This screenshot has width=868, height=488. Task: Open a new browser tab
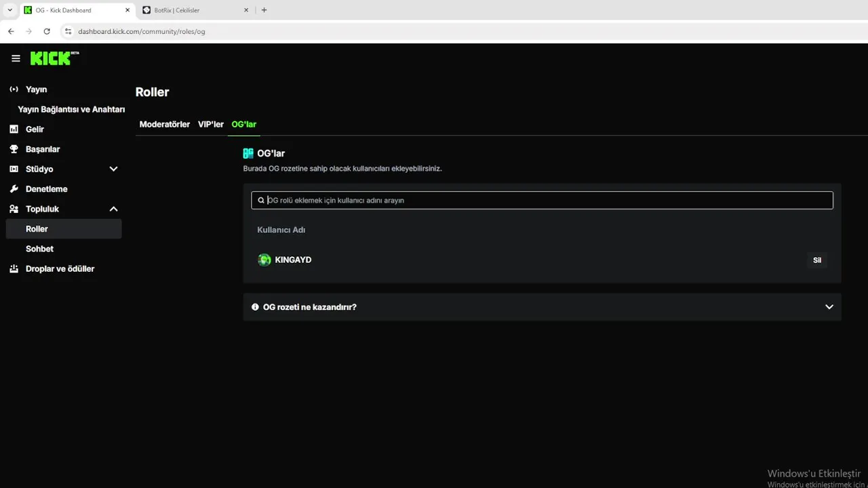click(264, 10)
